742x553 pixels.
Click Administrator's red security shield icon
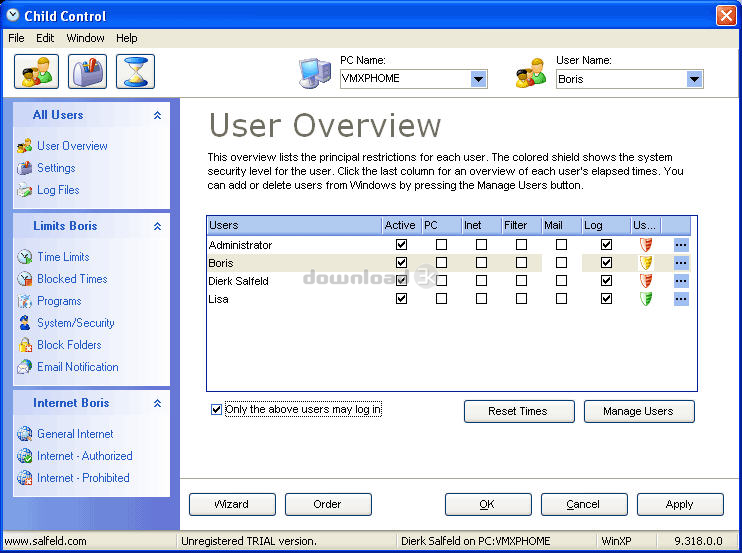(x=646, y=245)
